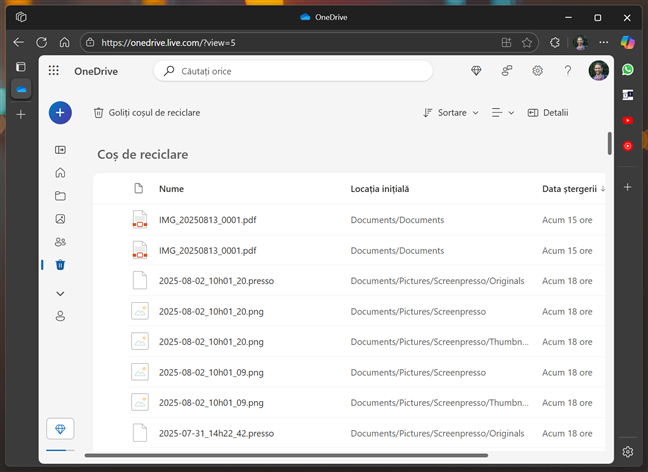648x472 pixels.
Task: Sort by file type column icon
Action: 139,188
